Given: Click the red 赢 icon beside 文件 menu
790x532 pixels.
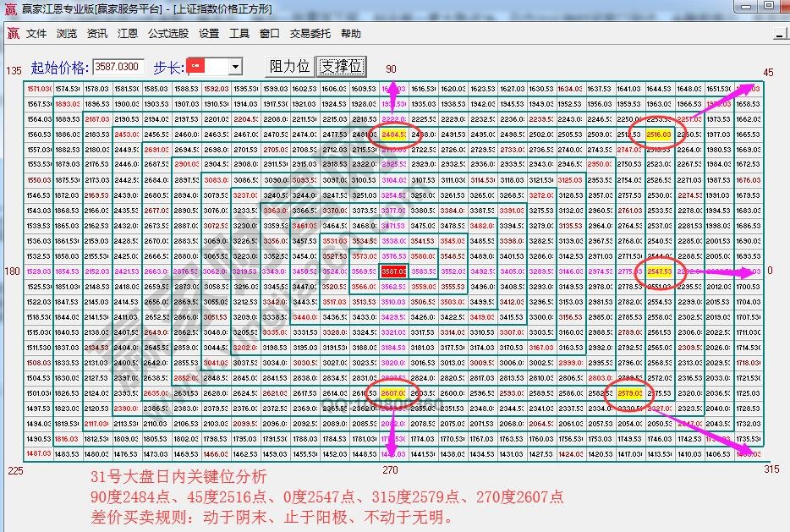Looking at the screenshot, I should tap(12, 34).
